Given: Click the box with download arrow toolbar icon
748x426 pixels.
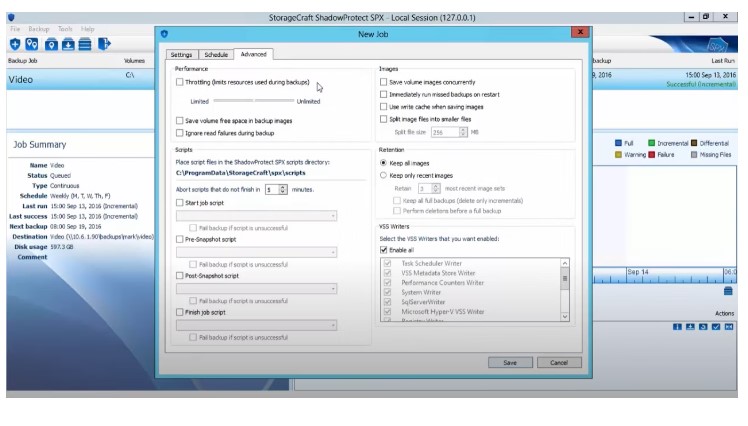Looking at the screenshot, I should click(68, 44).
